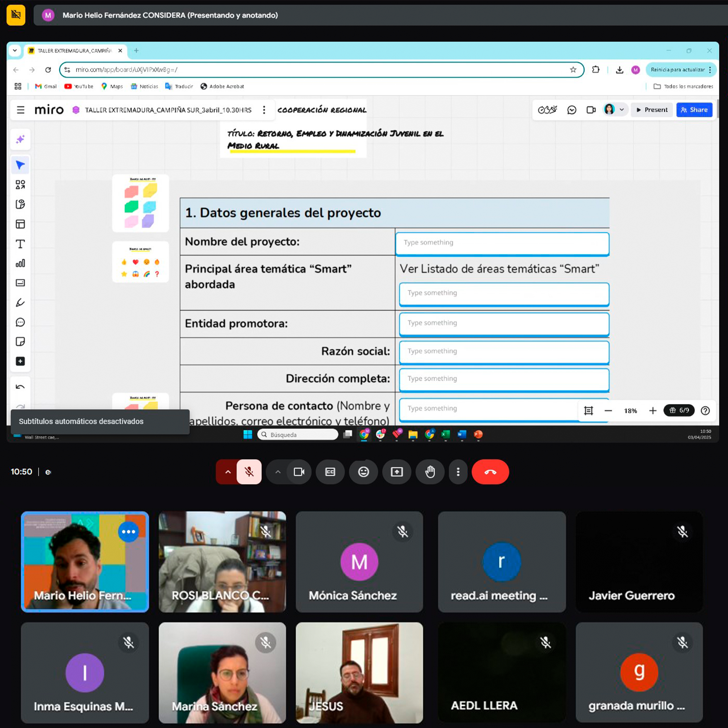
Task: Open the Shapes tool in Miro sidebar
Action: tap(20, 185)
